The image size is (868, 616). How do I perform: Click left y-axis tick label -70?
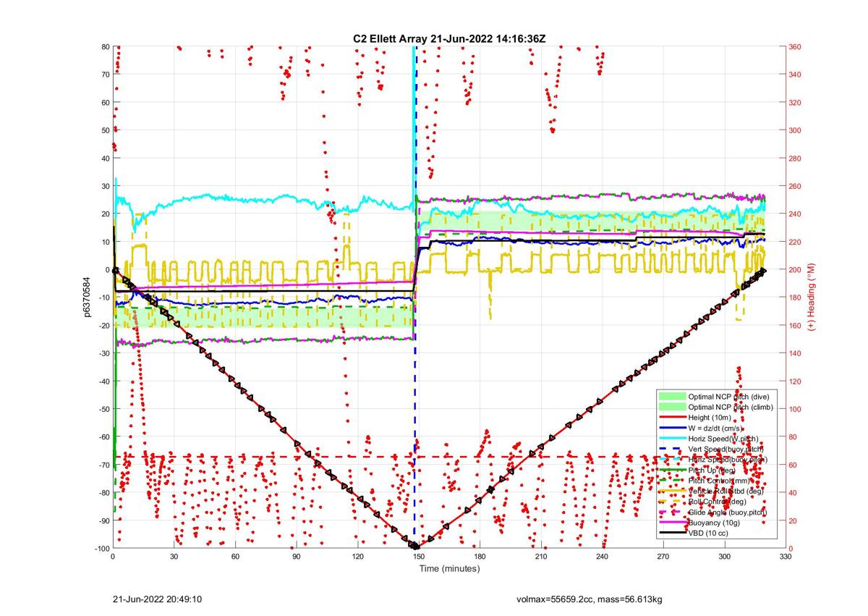(x=103, y=465)
